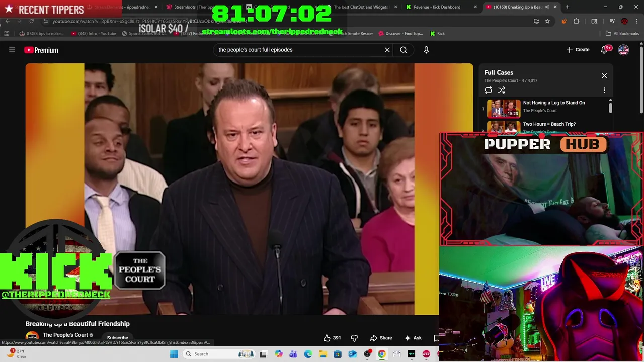This screenshot has height=362, width=644.
Task: Open Microsoft Edge from the taskbar
Action: tap(308, 354)
